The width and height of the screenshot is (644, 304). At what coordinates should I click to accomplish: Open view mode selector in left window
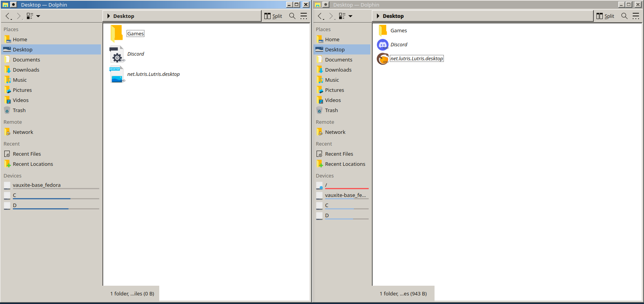click(x=30, y=16)
